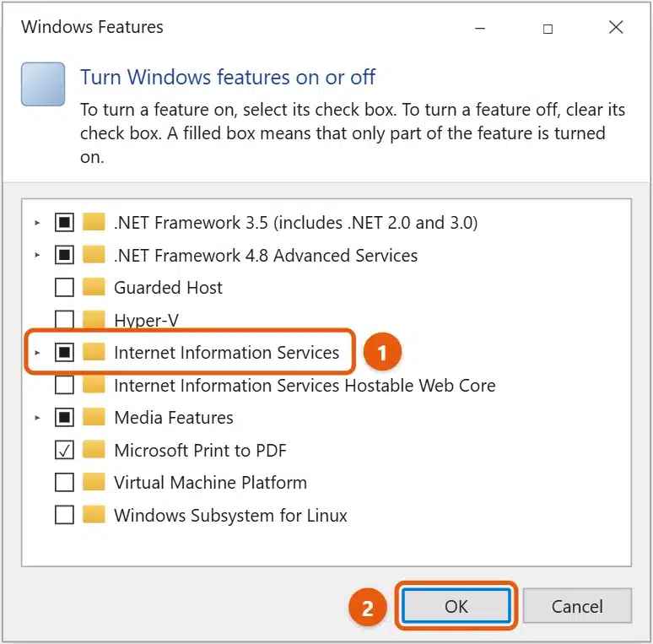
Task: Enable the Guarded Host checkbox
Action: click(x=64, y=288)
